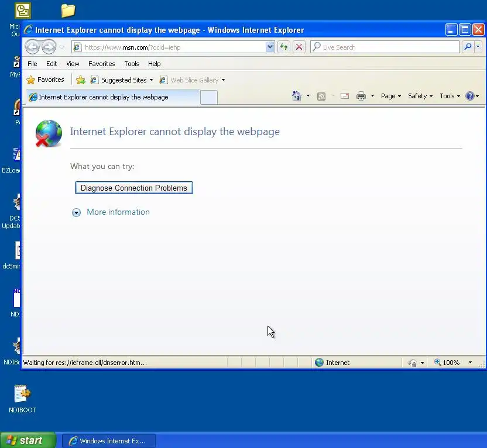Open the Tools menu in menu bar

pos(132,64)
